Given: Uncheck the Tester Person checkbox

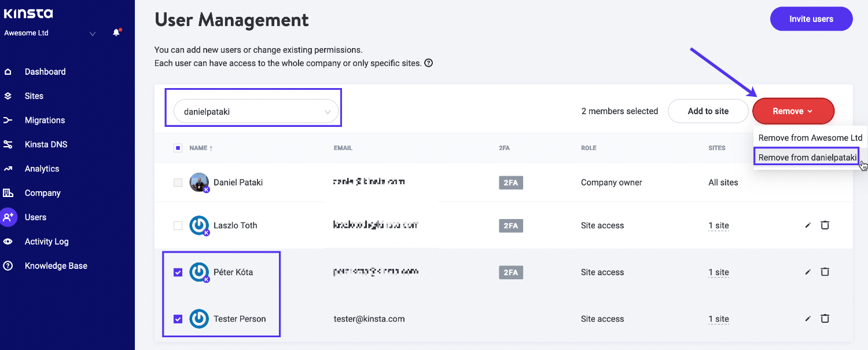Looking at the screenshot, I should (178, 319).
